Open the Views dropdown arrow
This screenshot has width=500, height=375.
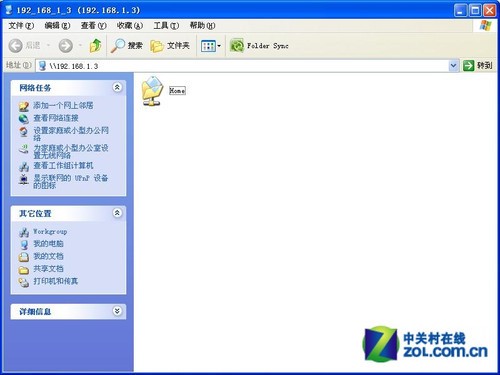[219, 46]
